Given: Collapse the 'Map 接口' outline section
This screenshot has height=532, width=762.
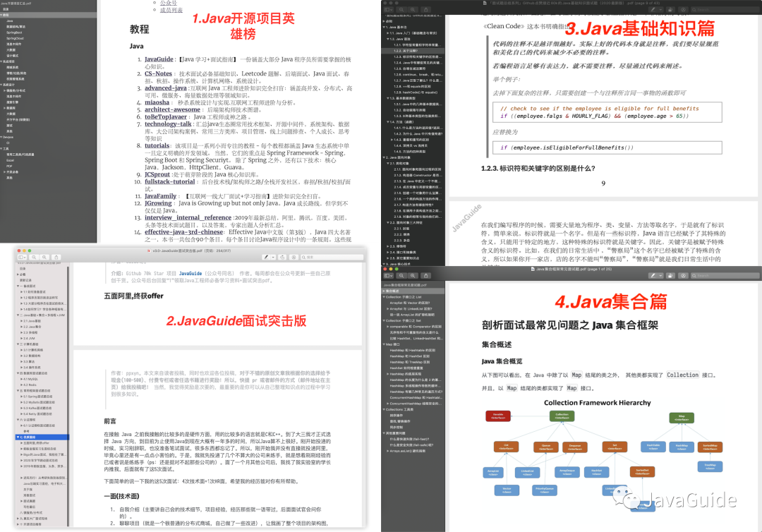Looking at the screenshot, I should [385, 344].
